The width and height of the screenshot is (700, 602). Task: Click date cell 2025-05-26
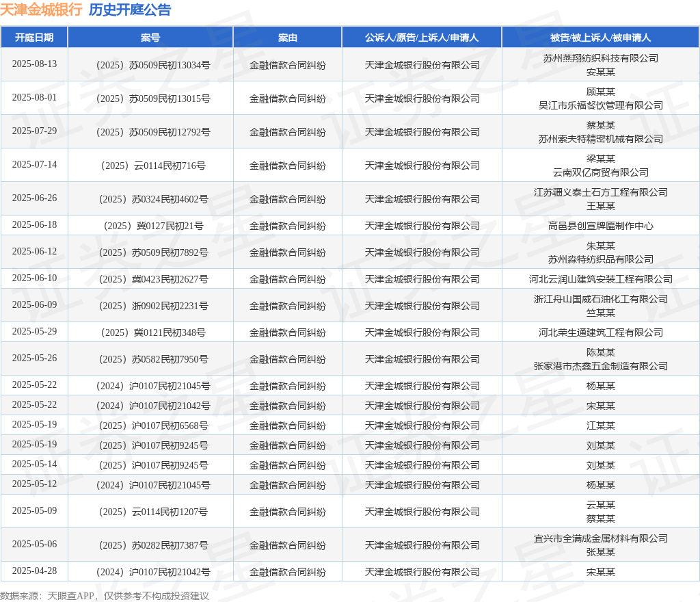(x=34, y=358)
